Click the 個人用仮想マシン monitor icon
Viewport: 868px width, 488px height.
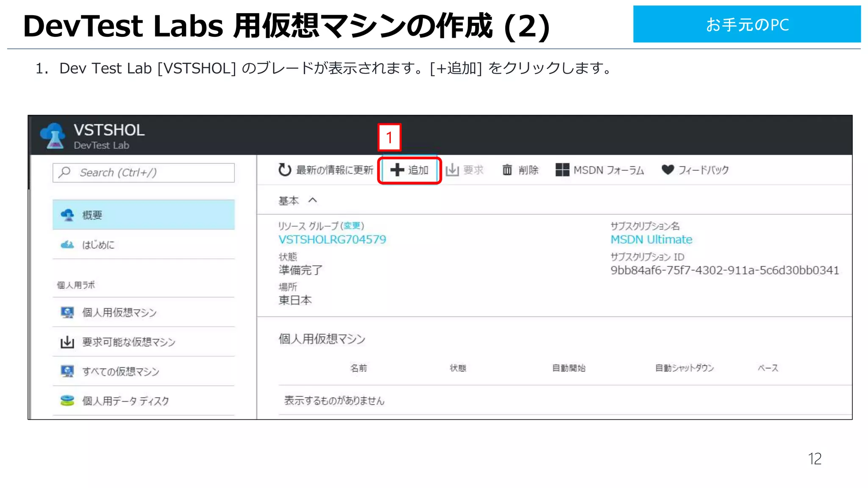(x=67, y=312)
